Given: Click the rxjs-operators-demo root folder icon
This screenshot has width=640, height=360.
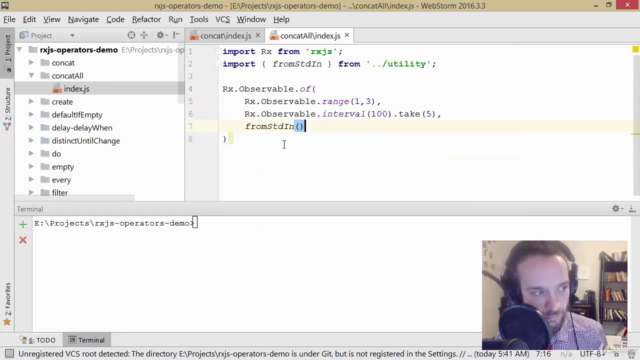Looking at the screenshot, I should tap(33, 50).
